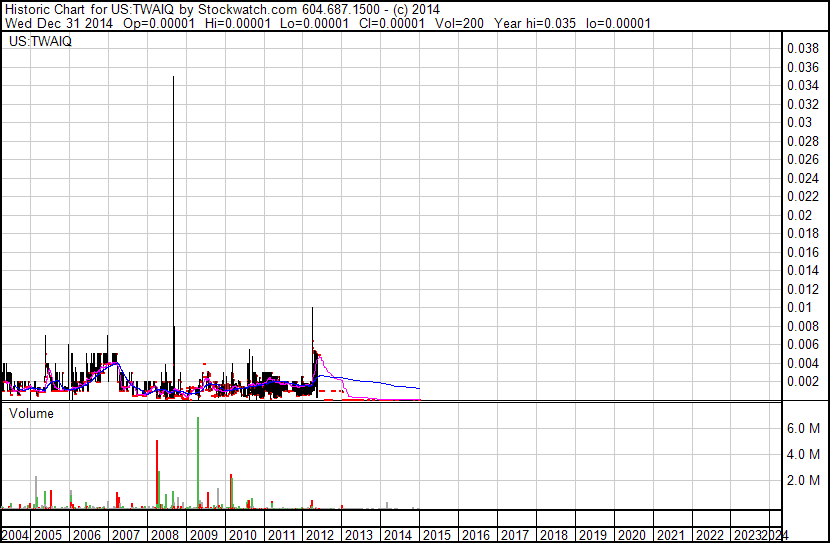This screenshot has height=543, width=830.
Task: Click the 2004 year label
Action: (15, 535)
